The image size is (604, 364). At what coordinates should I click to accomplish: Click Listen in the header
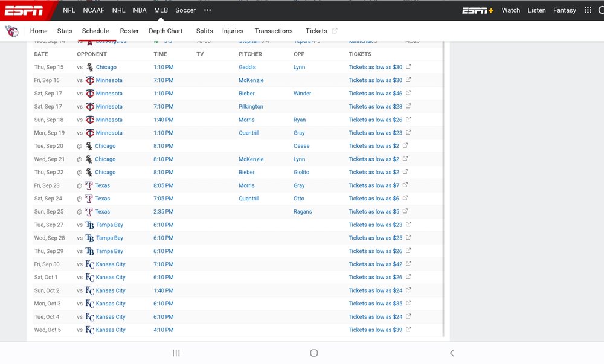[x=536, y=10]
